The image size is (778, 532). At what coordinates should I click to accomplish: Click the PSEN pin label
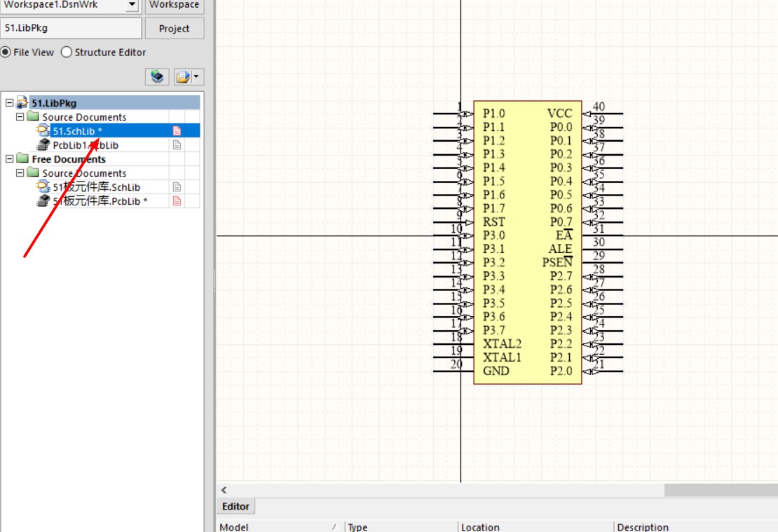coord(557,262)
